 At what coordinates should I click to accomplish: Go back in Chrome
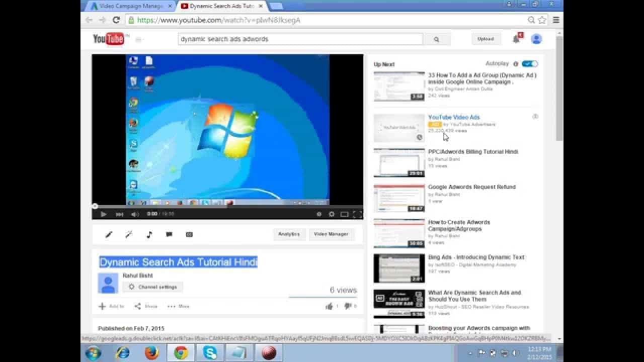[89, 20]
